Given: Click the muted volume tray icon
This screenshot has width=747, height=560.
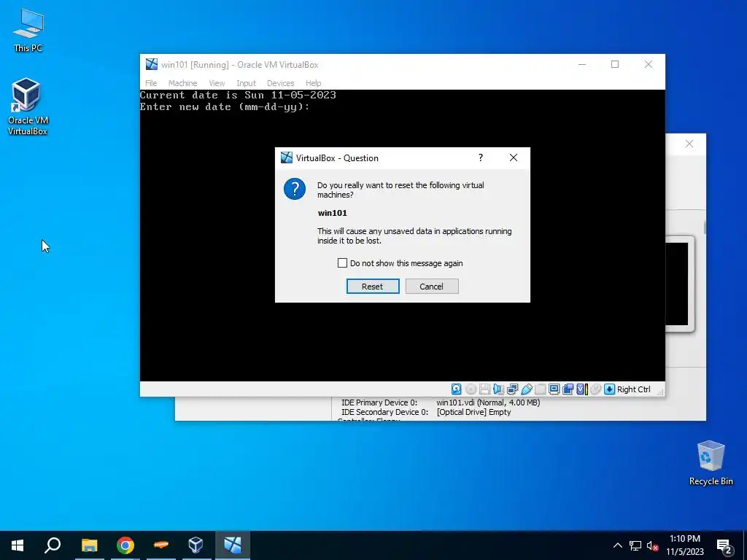Looking at the screenshot, I should point(652,545).
